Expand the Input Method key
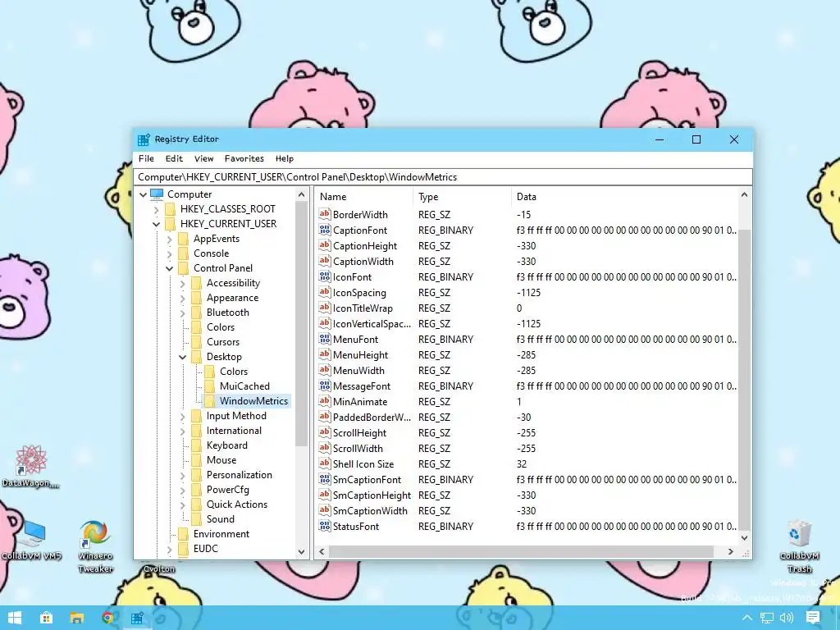 182,416
